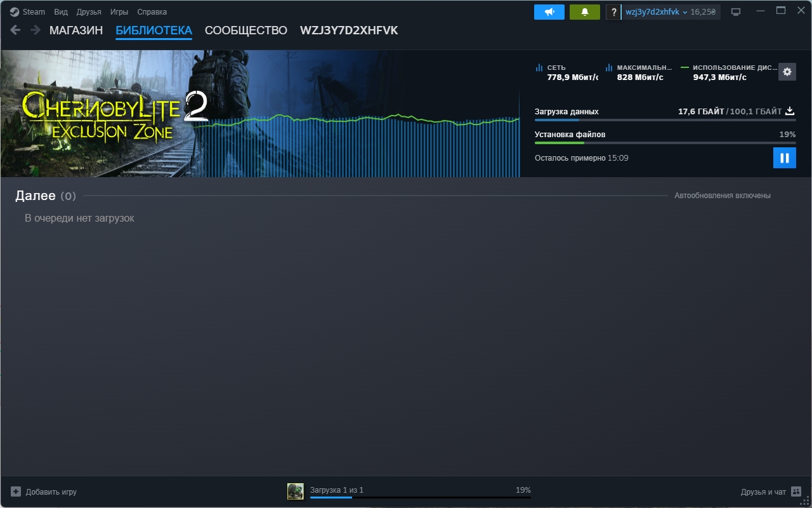Click the 16,25₴ wallet balance

704,12
